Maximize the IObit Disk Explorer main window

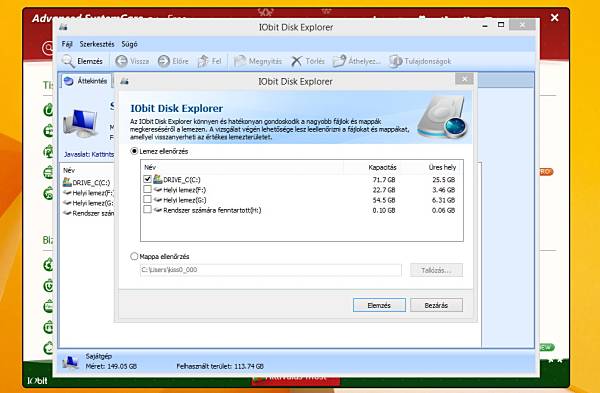tap(501, 25)
